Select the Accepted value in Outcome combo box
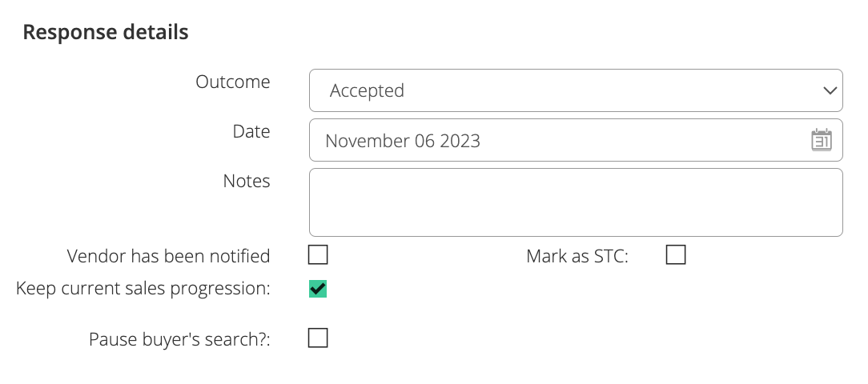Screen dimensions: 868x384 pos(367,90)
